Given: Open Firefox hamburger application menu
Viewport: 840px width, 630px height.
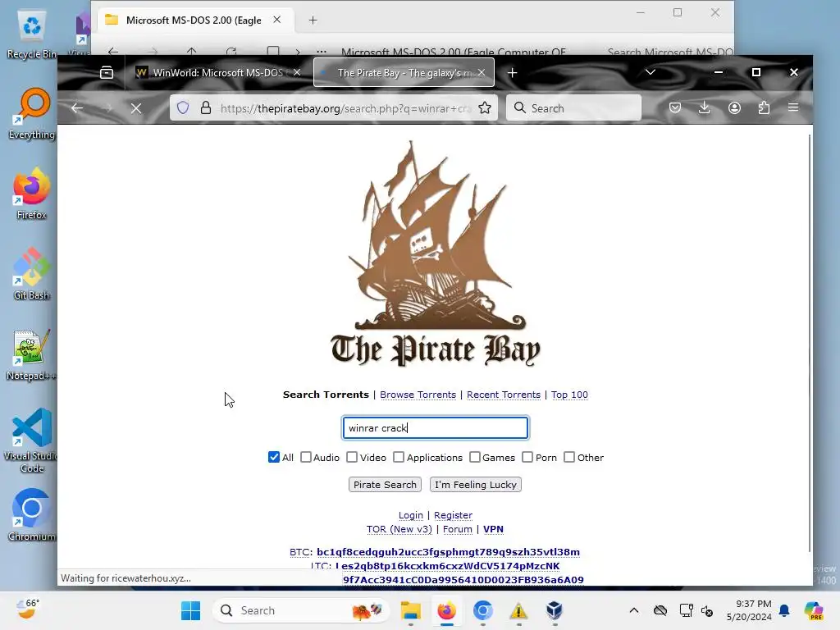Looking at the screenshot, I should tap(793, 107).
